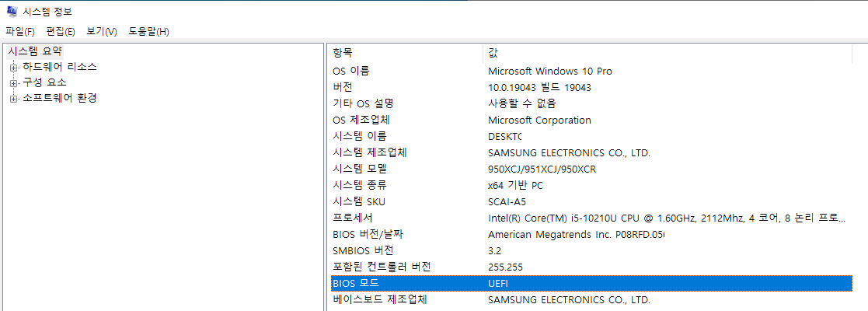Select the SMBIOS 버전 row

591,250
